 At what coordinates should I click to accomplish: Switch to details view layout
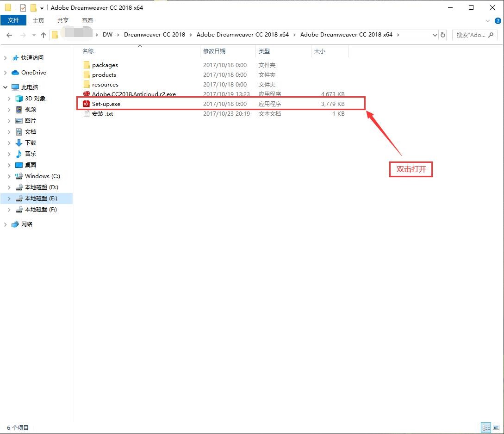pyautogui.click(x=486, y=428)
